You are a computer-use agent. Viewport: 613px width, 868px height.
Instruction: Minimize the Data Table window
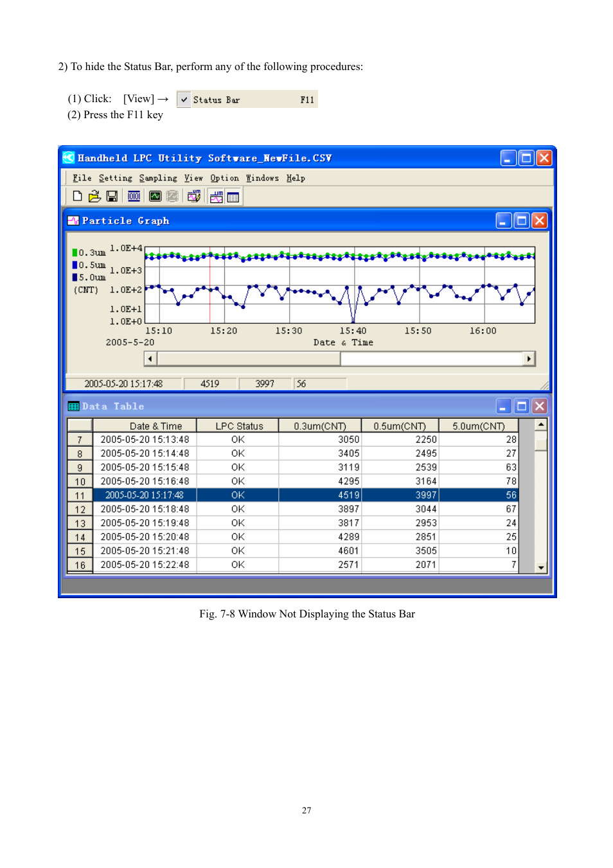pos(504,406)
